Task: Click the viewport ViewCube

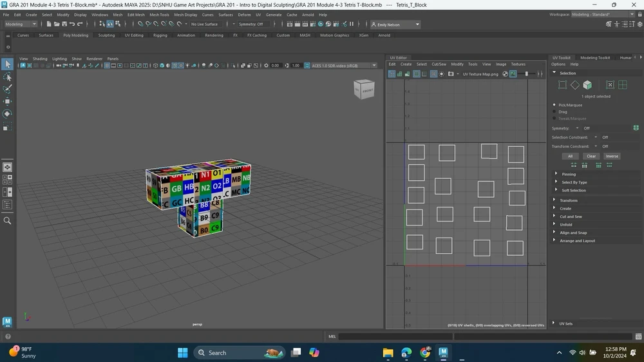Action: pyautogui.click(x=364, y=89)
